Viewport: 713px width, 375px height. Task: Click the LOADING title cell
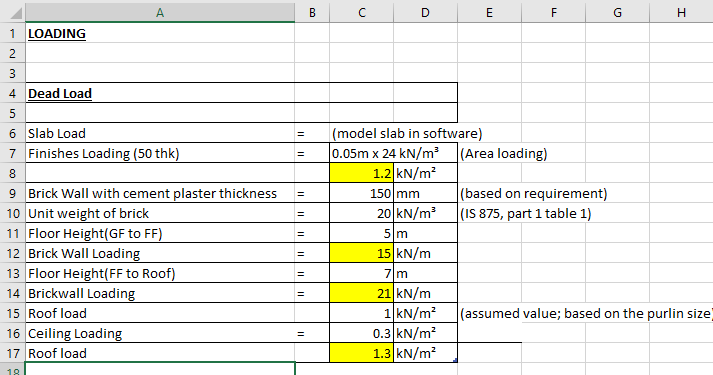pyautogui.click(x=160, y=33)
